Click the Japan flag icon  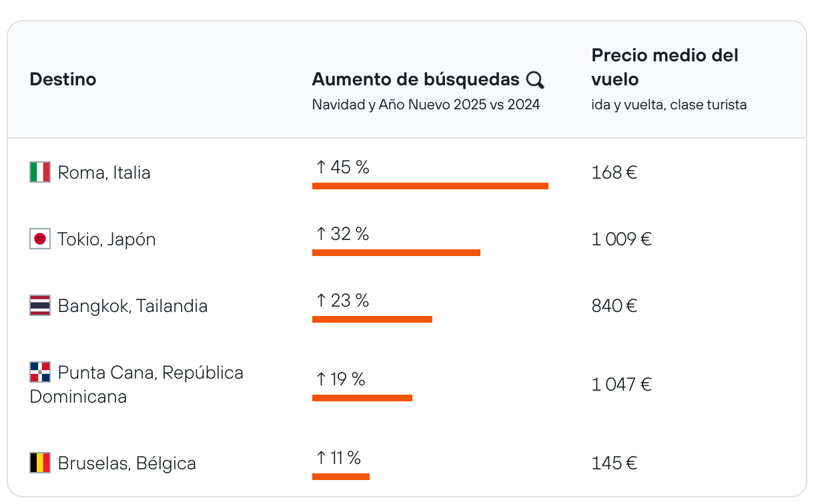pos(40,239)
